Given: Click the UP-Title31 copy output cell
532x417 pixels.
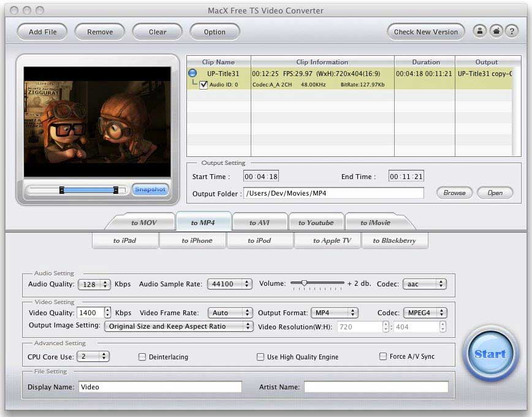Looking at the screenshot, I should (485, 74).
